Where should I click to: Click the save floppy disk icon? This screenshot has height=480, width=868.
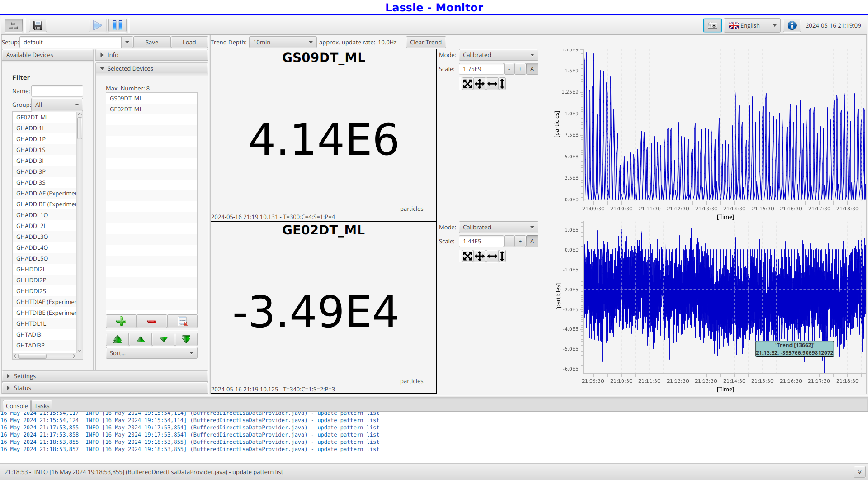38,25
